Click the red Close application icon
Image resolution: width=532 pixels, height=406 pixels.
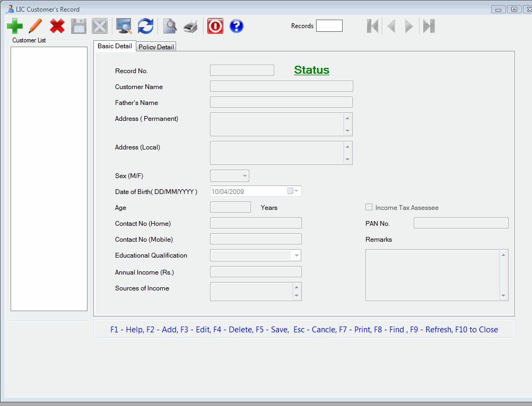(x=215, y=25)
